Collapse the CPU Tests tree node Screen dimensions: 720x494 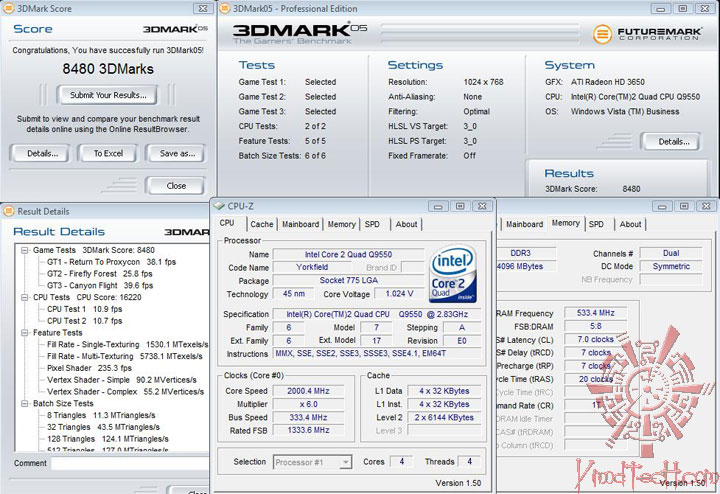click(24, 298)
